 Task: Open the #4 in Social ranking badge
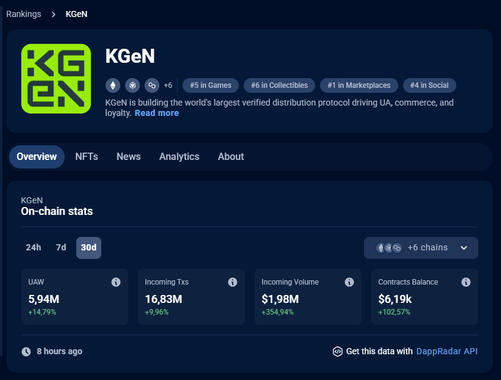[429, 85]
